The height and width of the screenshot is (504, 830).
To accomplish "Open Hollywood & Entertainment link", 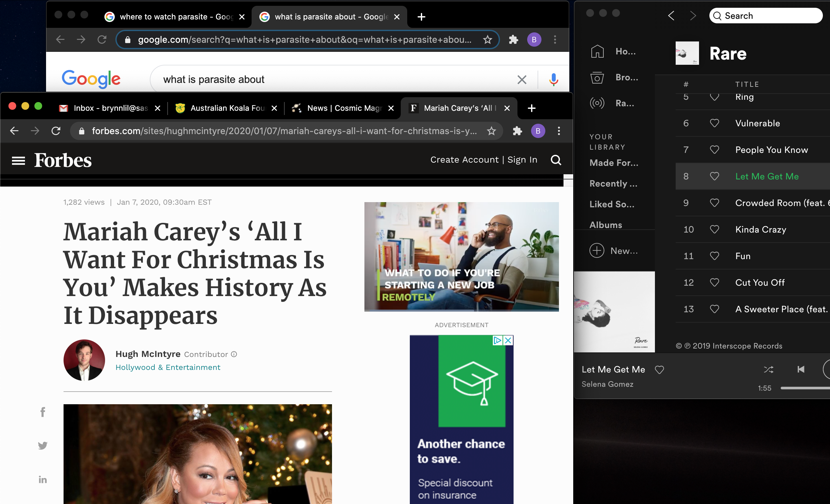I will click(x=168, y=367).
